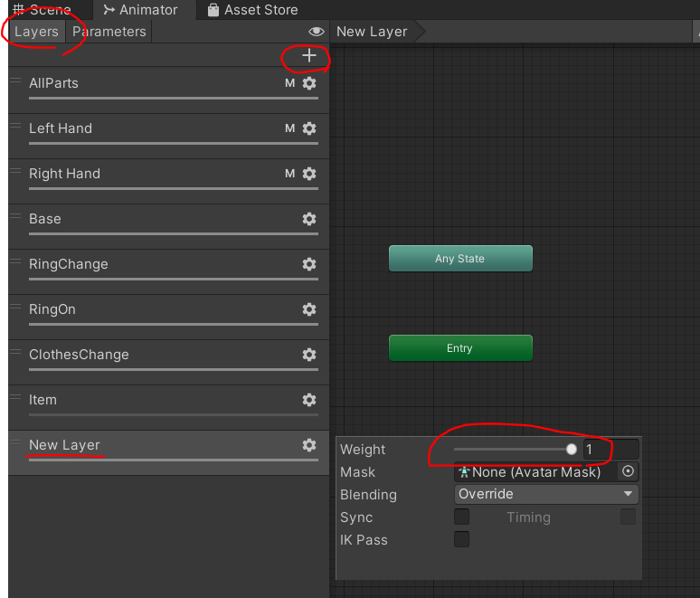
Task: Select the Left Hand layer
Action: click(x=169, y=136)
